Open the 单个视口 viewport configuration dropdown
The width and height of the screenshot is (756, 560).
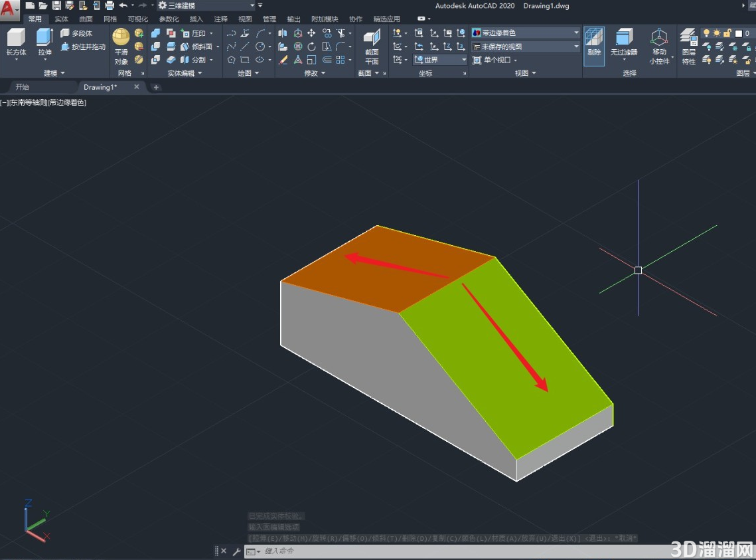[x=495, y=60]
